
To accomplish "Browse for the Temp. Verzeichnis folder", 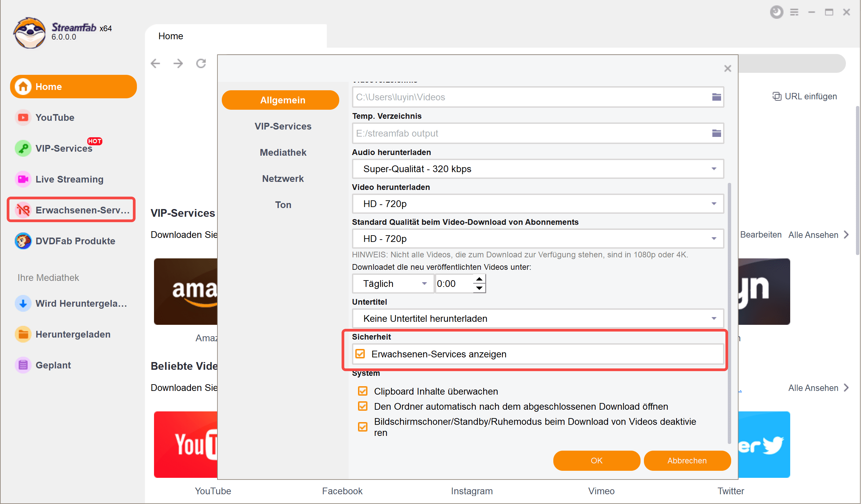I will pyautogui.click(x=716, y=133).
